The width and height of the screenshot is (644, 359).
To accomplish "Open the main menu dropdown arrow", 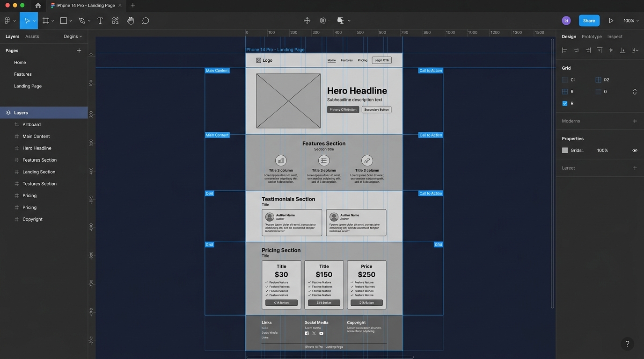I will (15, 21).
